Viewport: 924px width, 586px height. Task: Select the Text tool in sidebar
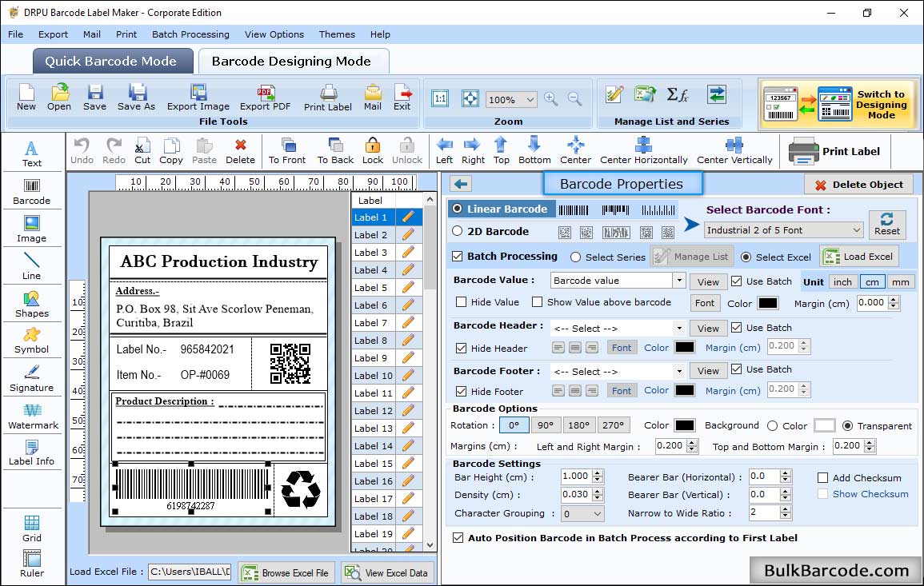[x=32, y=153]
